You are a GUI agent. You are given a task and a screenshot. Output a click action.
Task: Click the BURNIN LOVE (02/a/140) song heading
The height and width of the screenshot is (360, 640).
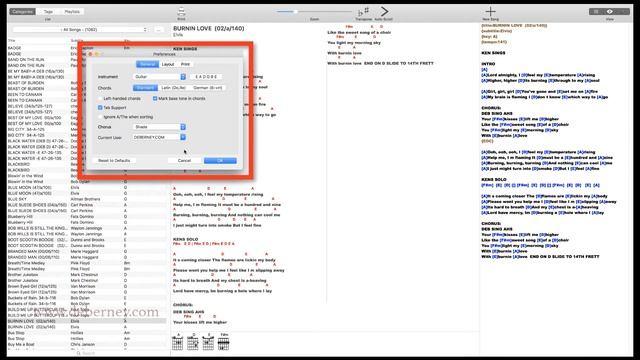pos(209,29)
